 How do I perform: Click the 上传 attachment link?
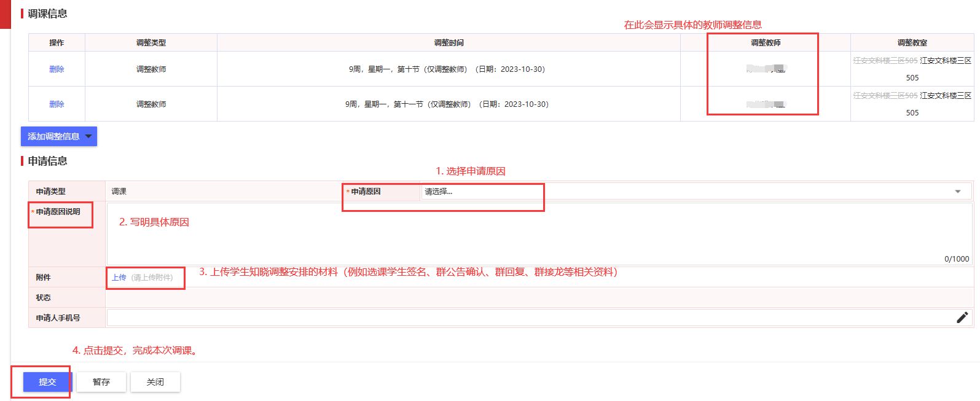[119, 278]
